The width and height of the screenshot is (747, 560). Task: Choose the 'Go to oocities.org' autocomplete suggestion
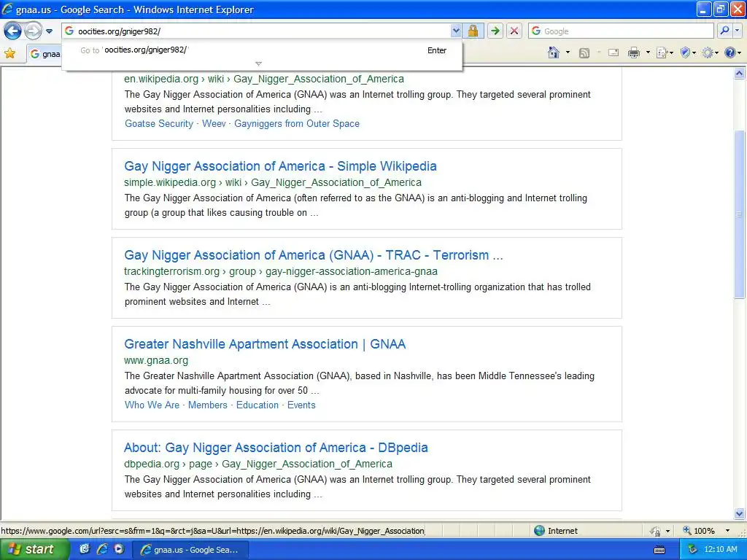click(262, 50)
